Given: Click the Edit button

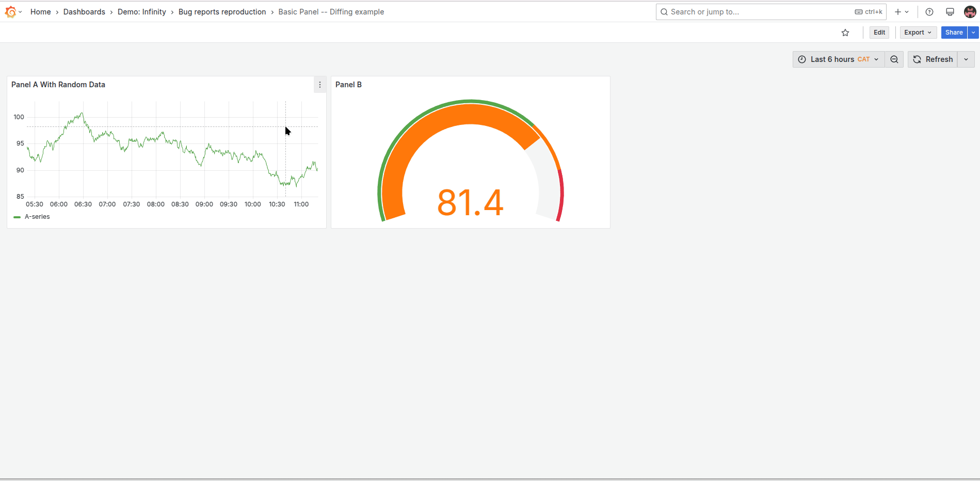Looking at the screenshot, I should (x=879, y=32).
